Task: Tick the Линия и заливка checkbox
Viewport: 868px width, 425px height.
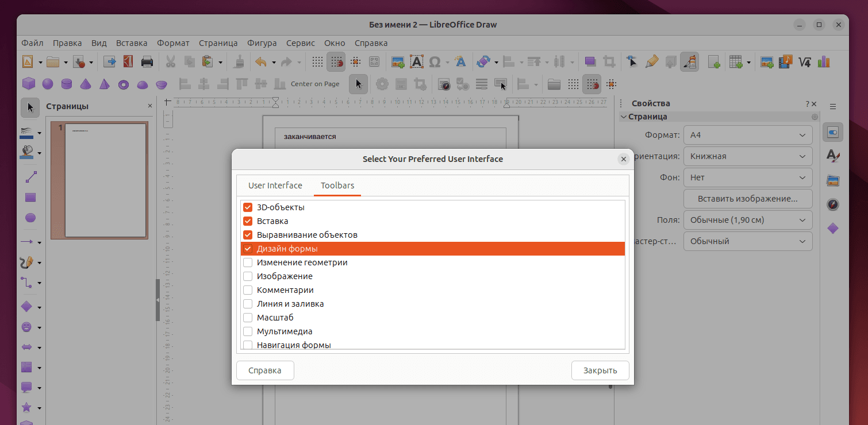Action: tap(248, 304)
